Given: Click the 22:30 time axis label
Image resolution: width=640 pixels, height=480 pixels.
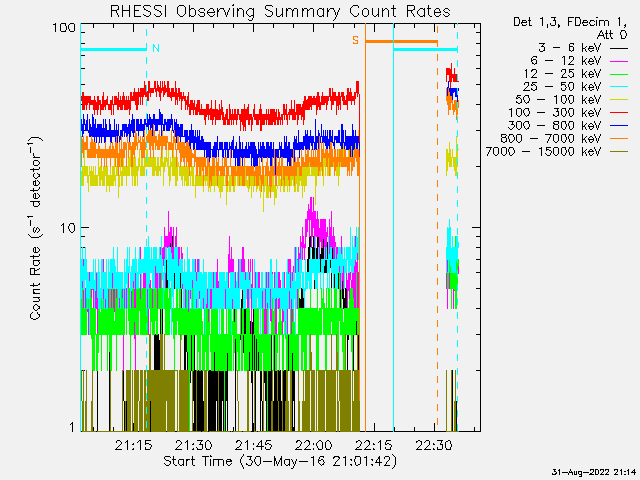Looking at the screenshot, I should point(433,445).
